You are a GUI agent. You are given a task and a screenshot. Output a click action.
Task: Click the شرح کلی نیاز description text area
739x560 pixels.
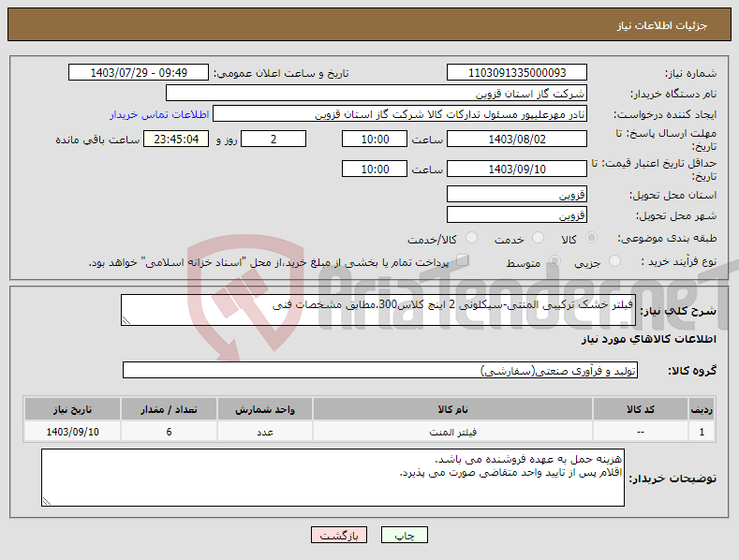point(378,310)
